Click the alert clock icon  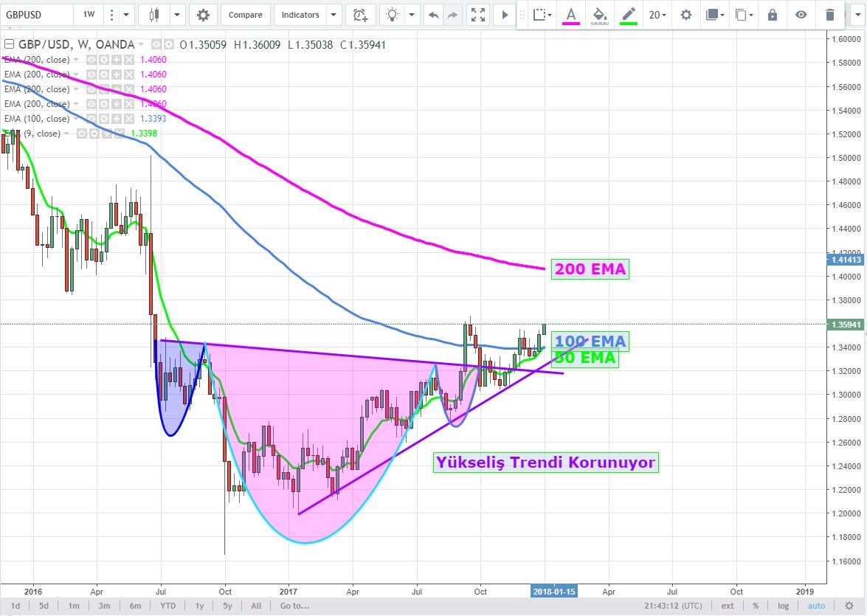click(359, 15)
